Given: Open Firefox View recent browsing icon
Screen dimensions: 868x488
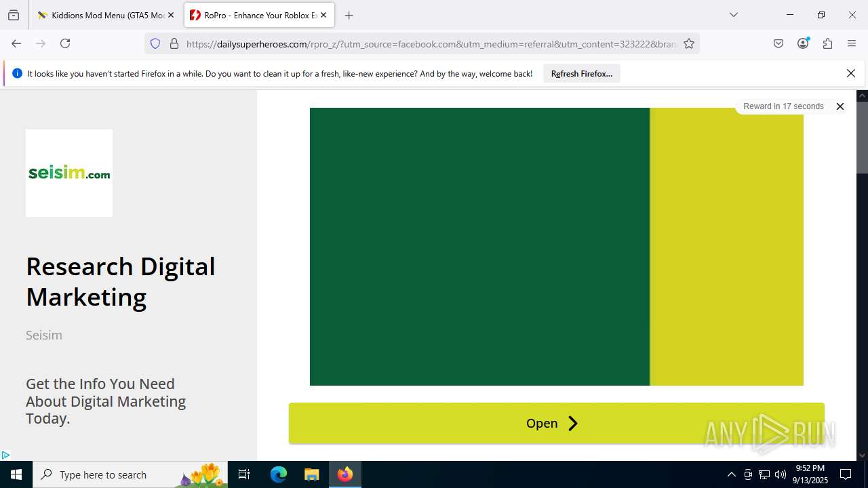Looking at the screenshot, I should pos(14,15).
